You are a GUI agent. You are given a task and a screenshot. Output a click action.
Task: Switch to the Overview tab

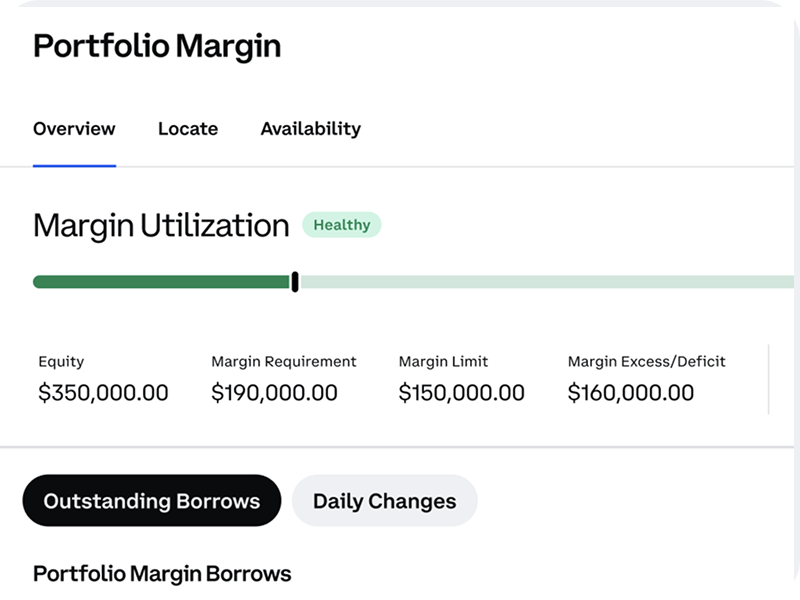(x=74, y=128)
